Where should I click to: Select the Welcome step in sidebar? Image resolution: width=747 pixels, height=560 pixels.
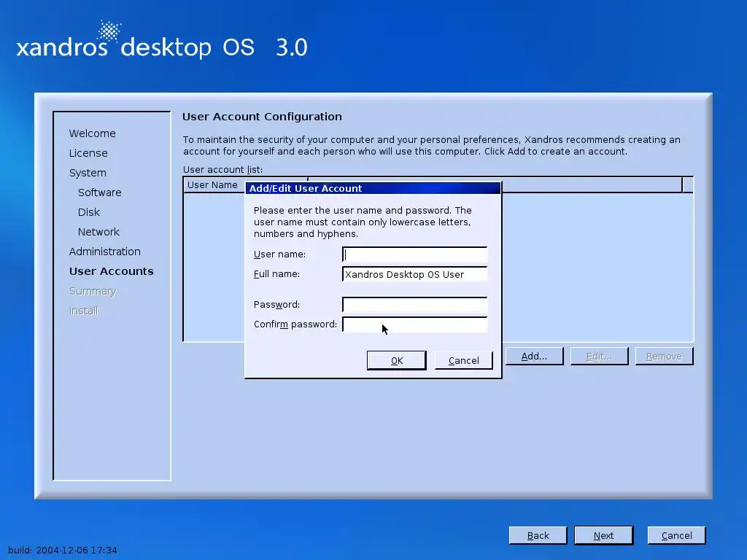[x=93, y=133]
